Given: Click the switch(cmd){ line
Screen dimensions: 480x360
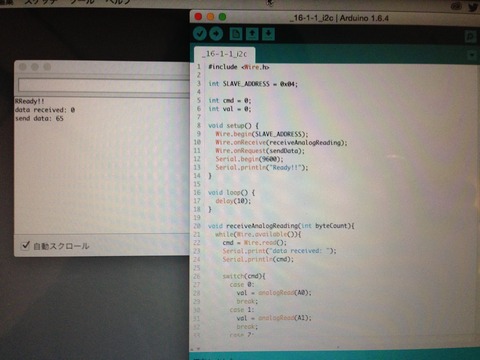Looking at the screenshot, I should [244, 276].
